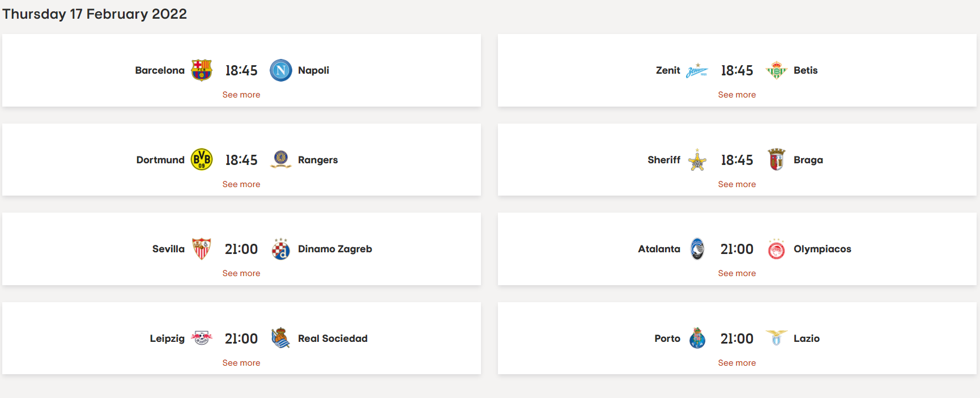Select the Zenit club logo
This screenshot has height=398, width=980.
(697, 71)
